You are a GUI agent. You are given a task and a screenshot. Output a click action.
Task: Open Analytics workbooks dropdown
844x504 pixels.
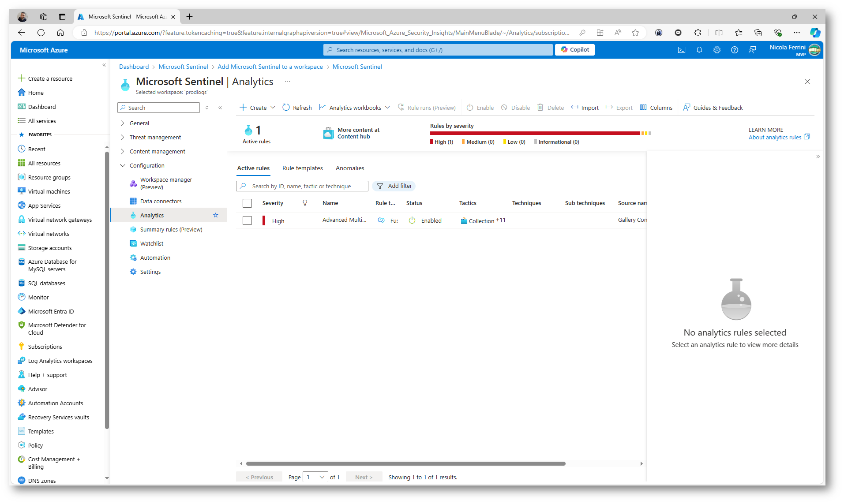coord(355,108)
